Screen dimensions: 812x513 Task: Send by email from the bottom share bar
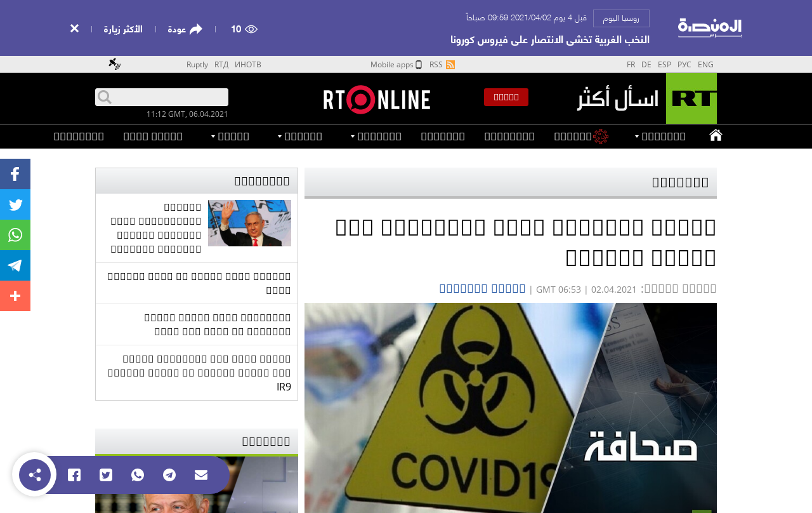point(201,475)
